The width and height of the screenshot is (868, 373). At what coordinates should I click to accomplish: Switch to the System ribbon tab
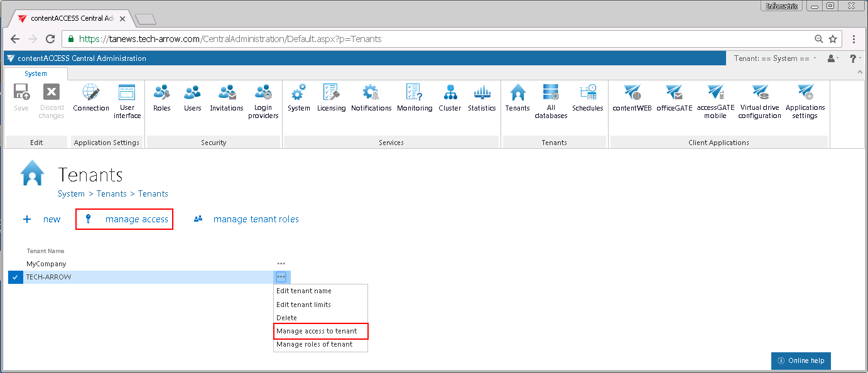36,73
